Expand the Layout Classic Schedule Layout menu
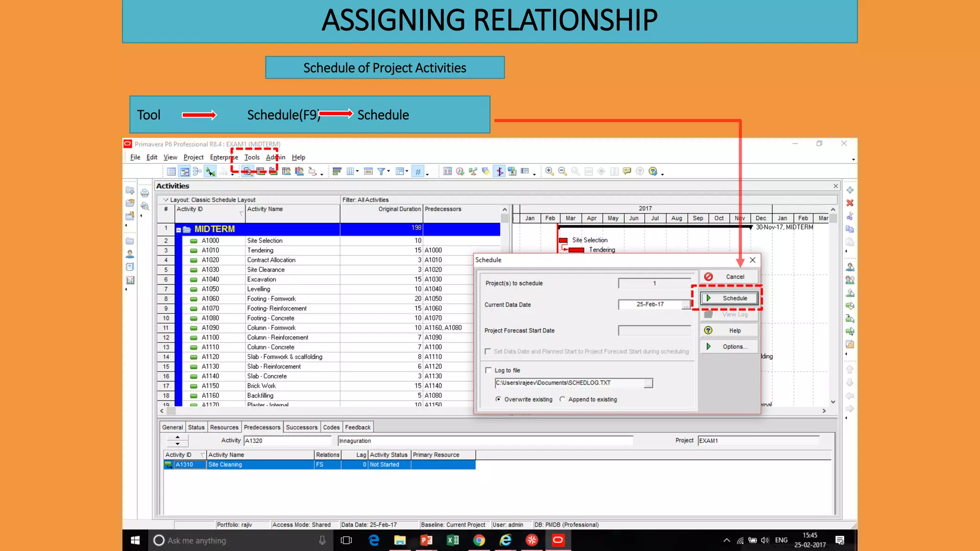This screenshot has width=980, height=551. click(x=166, y=200)
